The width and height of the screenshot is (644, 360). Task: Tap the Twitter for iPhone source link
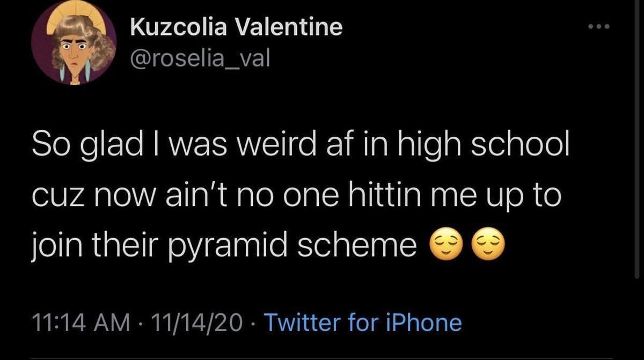pyautogui.click(x=363, y=324)
